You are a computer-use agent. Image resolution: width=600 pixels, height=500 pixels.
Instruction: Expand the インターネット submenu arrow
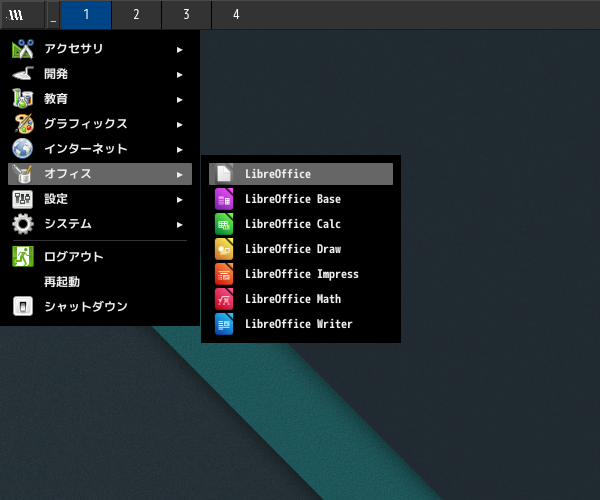179,150
